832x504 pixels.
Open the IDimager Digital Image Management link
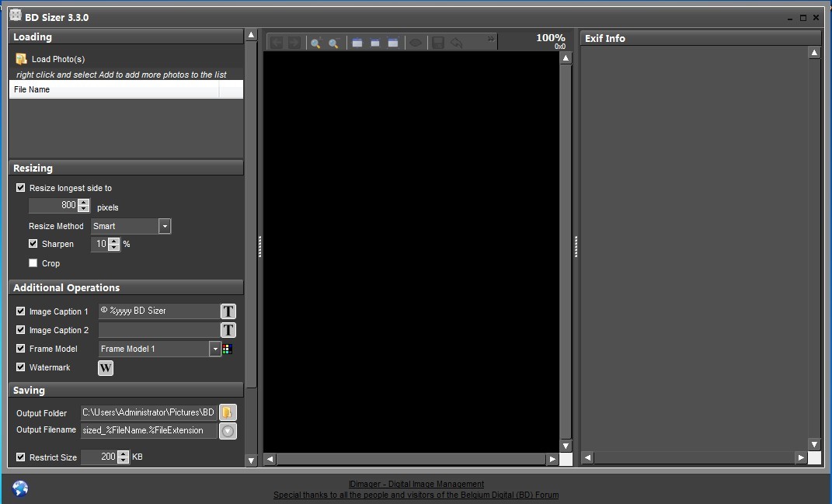click(x=416, y=484)
